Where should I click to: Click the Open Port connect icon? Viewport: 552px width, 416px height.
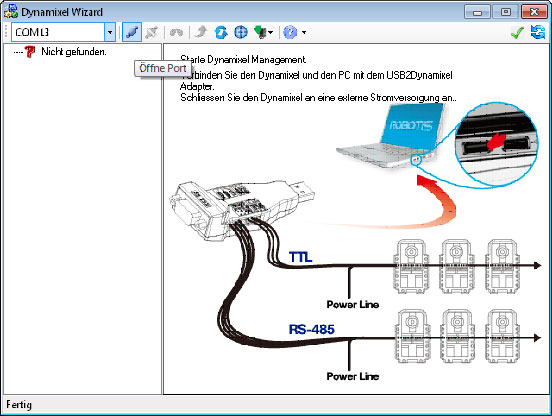132,32
